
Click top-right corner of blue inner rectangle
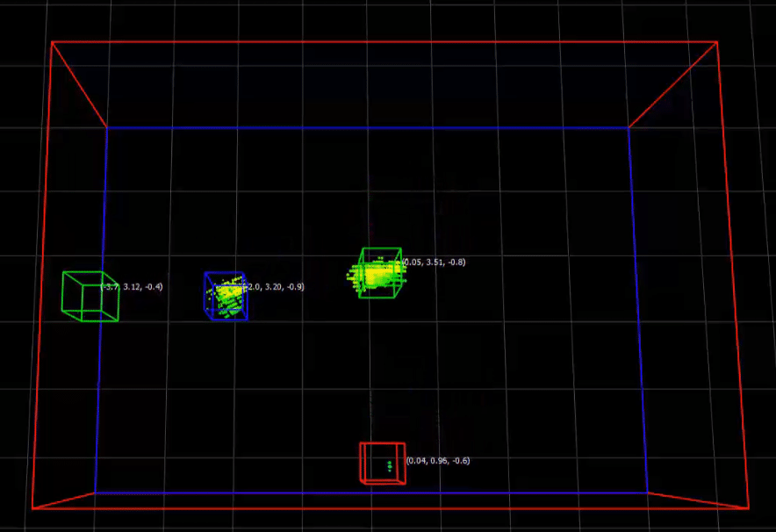coord(629,127)
